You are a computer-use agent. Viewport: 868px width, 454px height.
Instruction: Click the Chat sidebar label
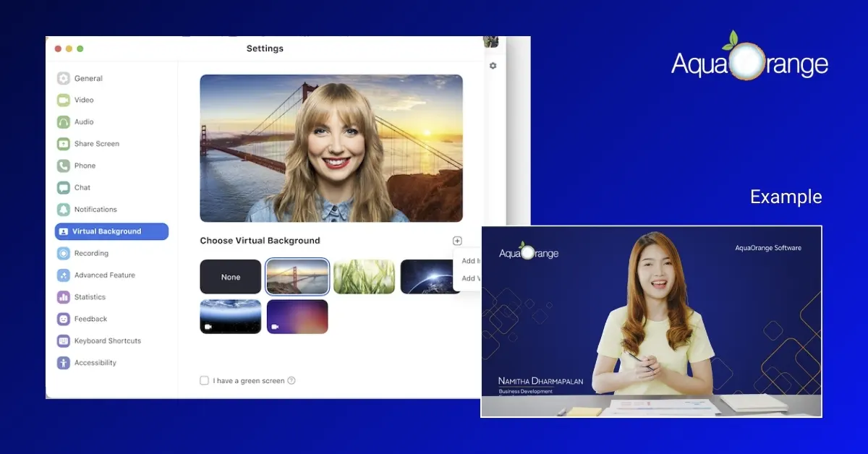(x=82, y=188)
